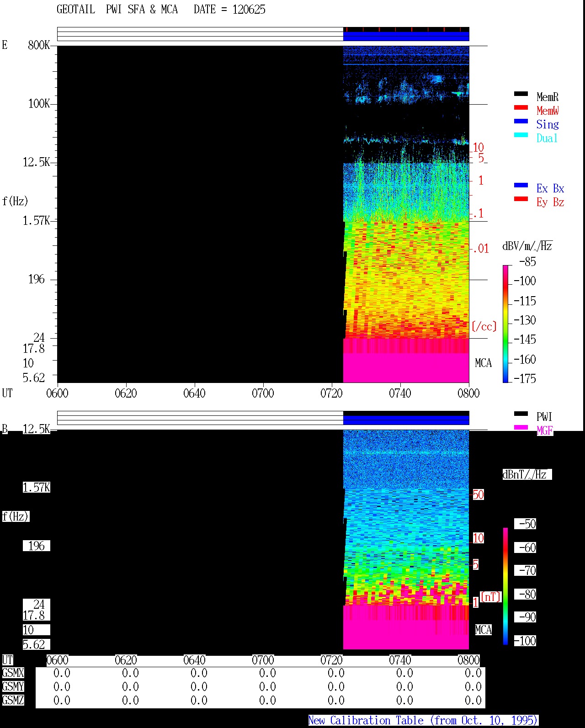Click the PWI legend label
This screenshot has width=585, height=728.
pos(544,417)
